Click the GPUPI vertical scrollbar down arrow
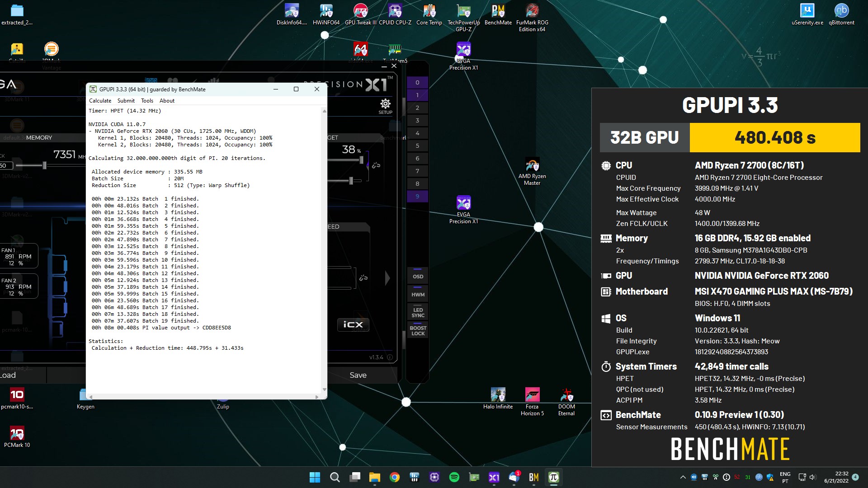The width and height of the screenshot is (868, 488). (324, 389)
